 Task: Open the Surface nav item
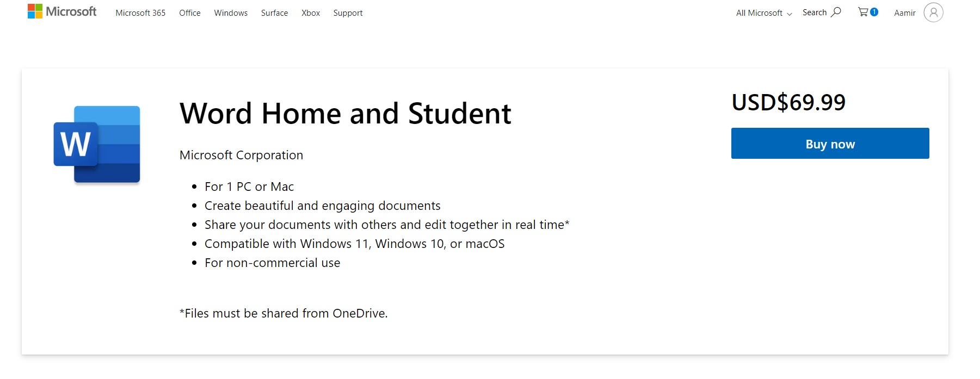pos(274,13)
